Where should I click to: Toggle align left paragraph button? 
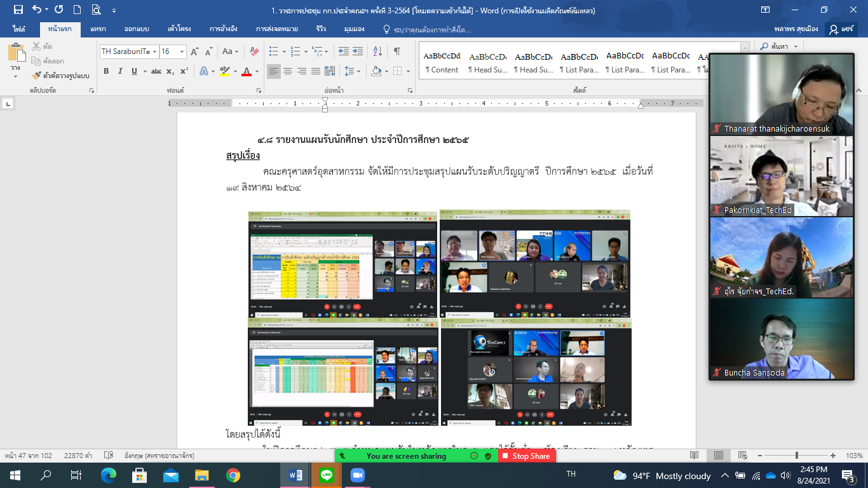tap(274, 71)
